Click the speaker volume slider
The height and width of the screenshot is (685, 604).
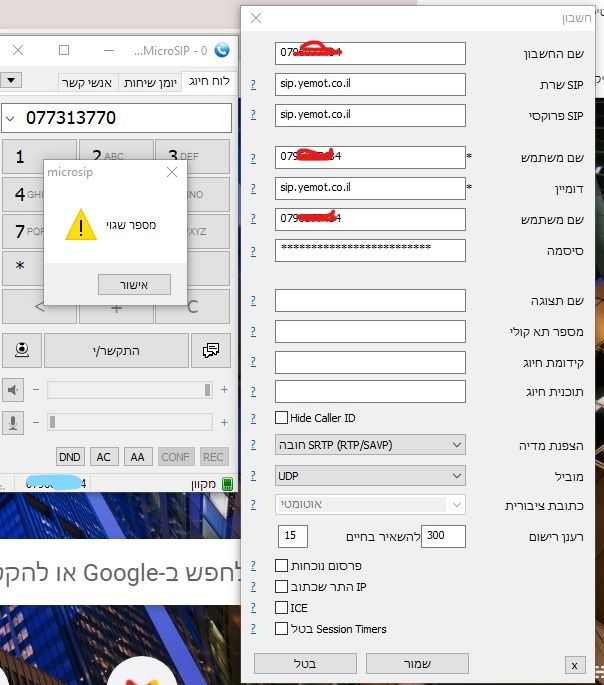click(x=130, y=390)
